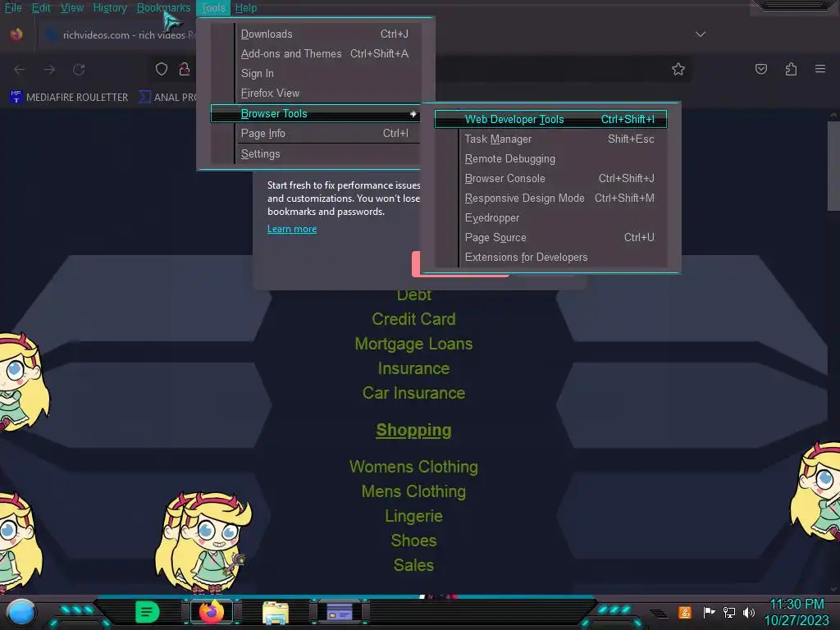Click the Sign In menu entry
The width and height of the screenshot is (840, 630).
coord(315,73)
